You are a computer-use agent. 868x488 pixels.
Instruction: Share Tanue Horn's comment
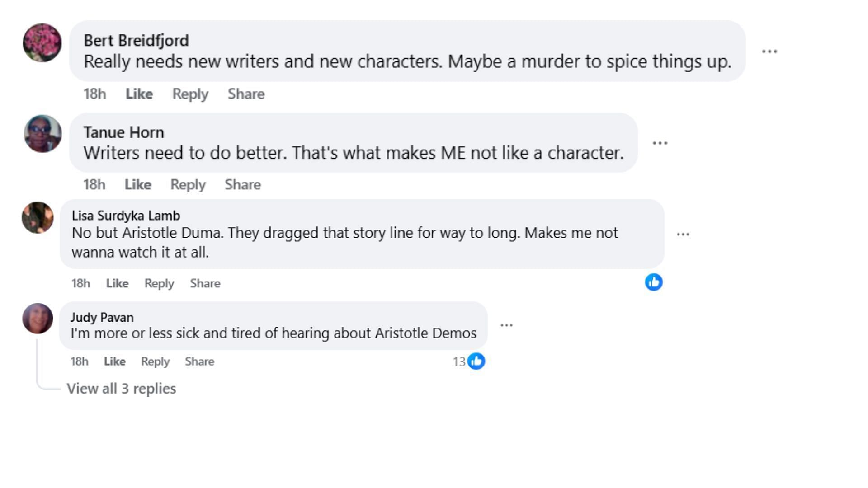click(x=243, y=185)
